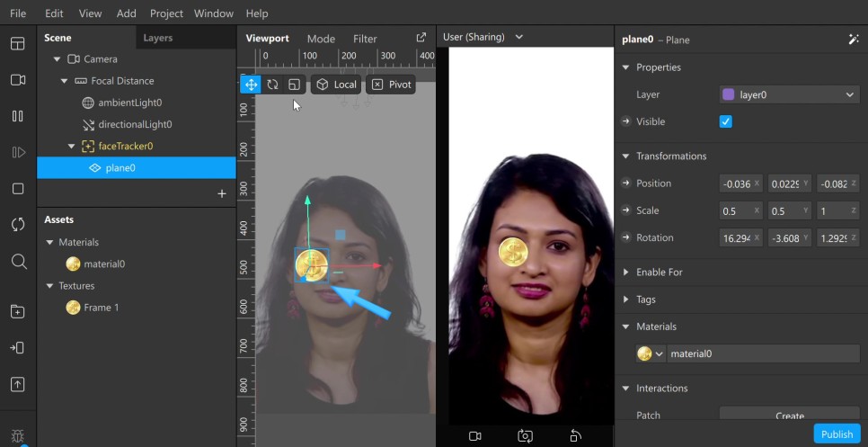Open the Add menu
The height and width of the screenshot is (447, 868).
point(126,13)
